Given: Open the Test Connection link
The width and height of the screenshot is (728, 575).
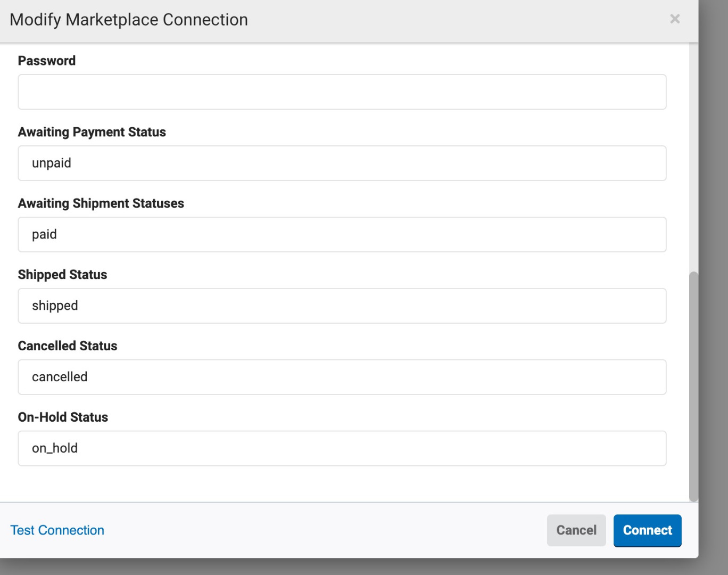Looking at the screenshot, I should 57,530.
